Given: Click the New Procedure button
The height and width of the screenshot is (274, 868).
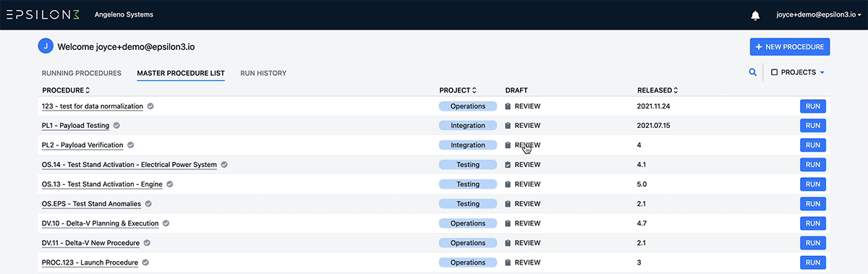Looking at the screenshot, I should click(x=790, y=47).
